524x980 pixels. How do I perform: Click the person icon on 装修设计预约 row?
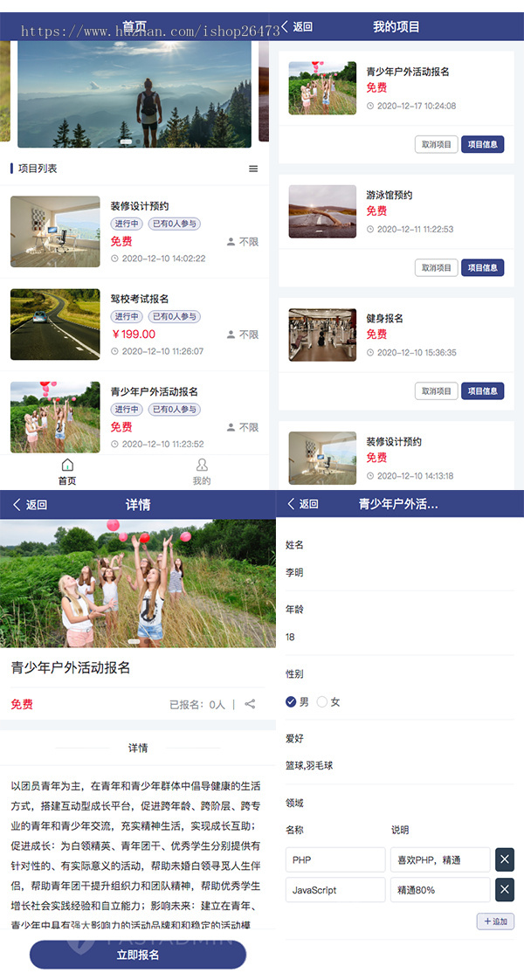click(231, 242)
